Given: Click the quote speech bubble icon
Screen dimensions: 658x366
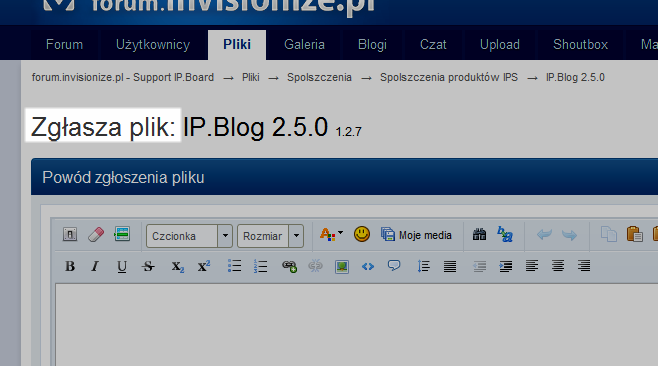Looking at the screenshot, I should [x=394, y=266].
